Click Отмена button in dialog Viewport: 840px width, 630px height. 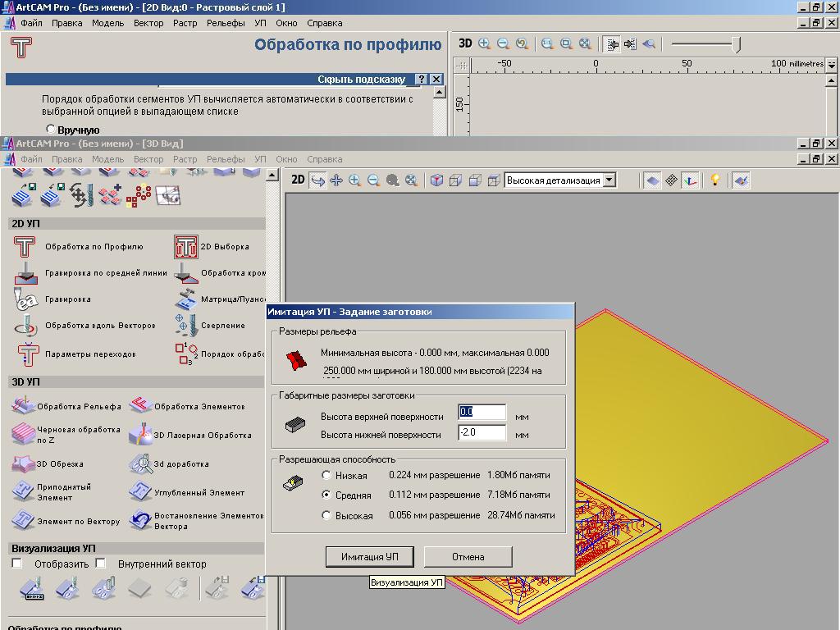(468, 557)
